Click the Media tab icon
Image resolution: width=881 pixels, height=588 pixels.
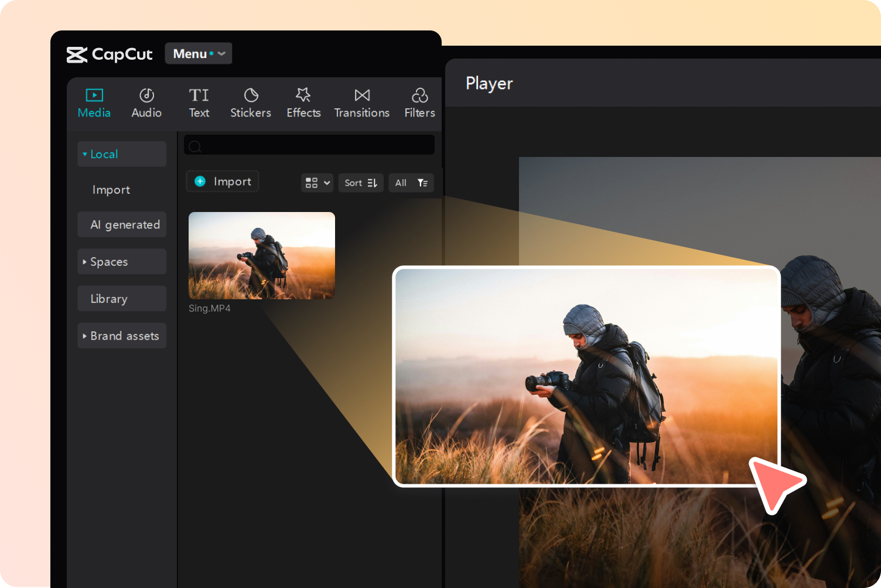coord(94,95)
